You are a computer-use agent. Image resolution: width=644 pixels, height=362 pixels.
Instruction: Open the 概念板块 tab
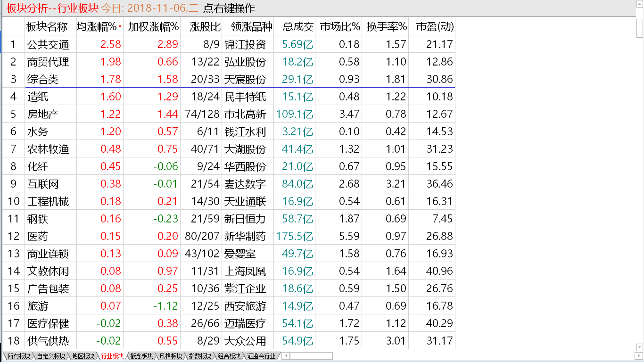(142, 356)
